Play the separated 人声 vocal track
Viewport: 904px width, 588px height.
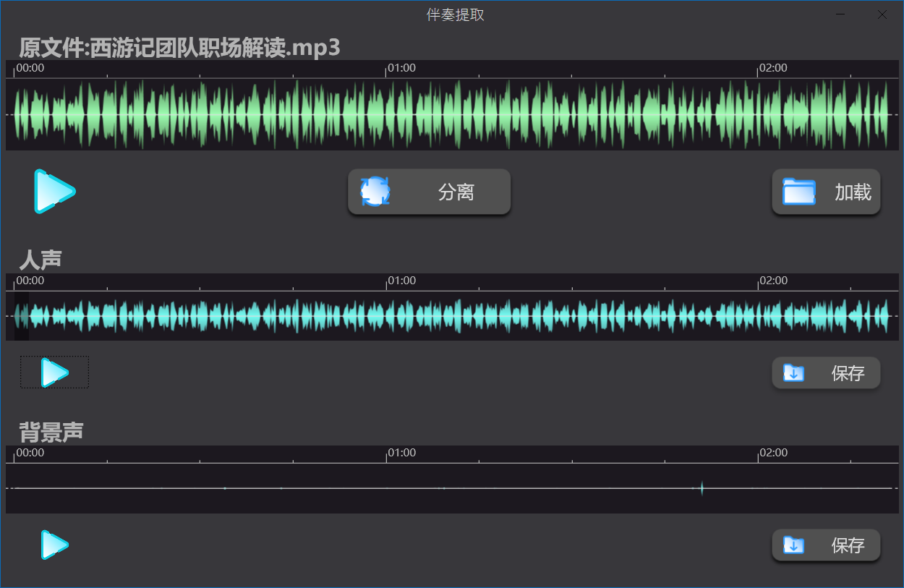coord(54,372)
